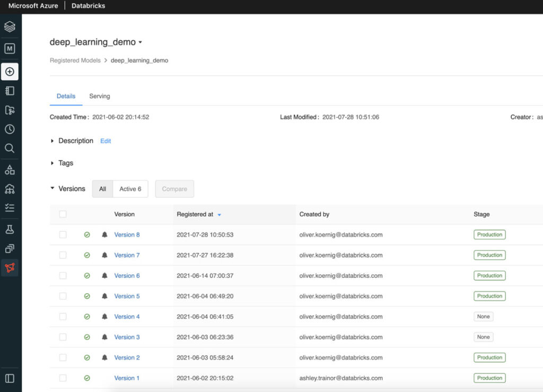
Task: Open the Jobs list via the checklist icon
Action: [x=10, y=207]
